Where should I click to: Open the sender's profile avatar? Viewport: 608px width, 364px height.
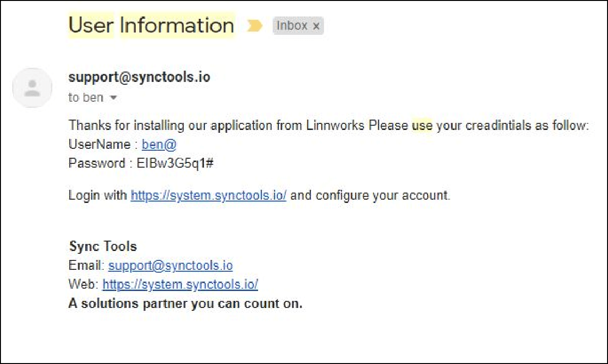[x=32, y=88]
